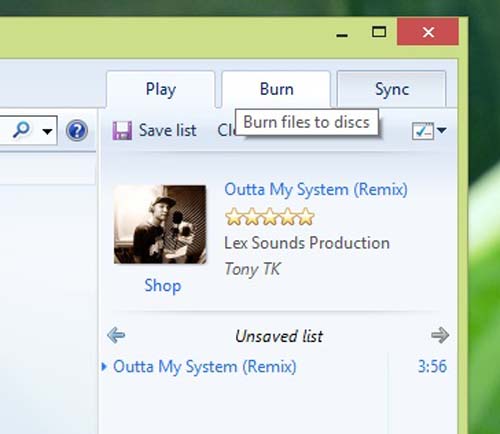Open the Shop link below album art
500x434 pixels.
tap(163, 286)
